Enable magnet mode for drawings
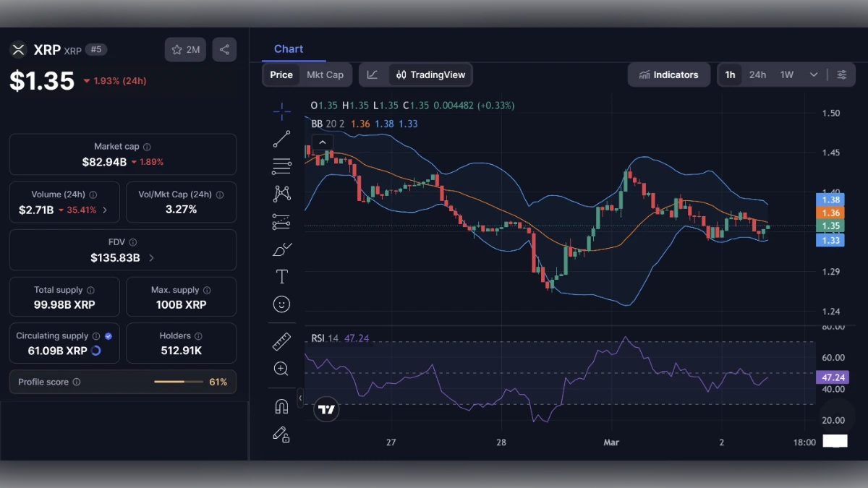The height and width of the screenshot is (488, 868). click(281, 405)
